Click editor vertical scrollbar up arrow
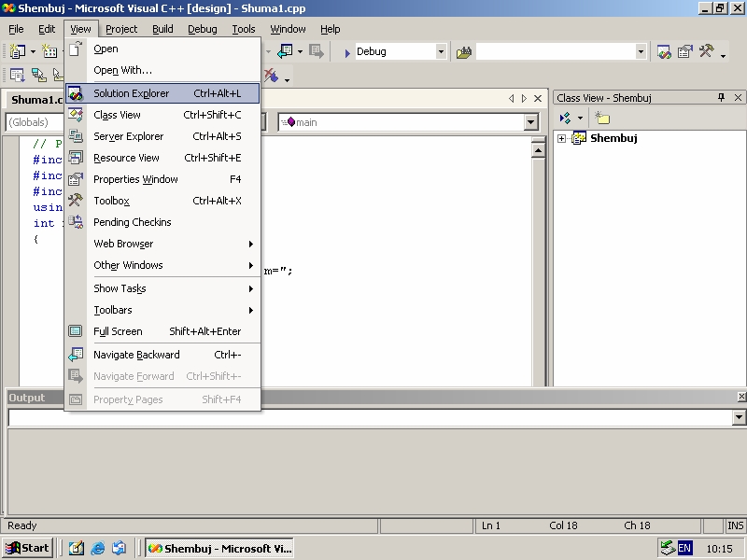 click(x=538, y=150)
